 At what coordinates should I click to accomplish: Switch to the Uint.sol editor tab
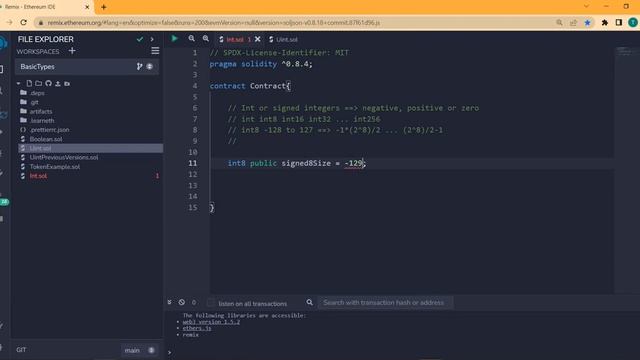283,40
